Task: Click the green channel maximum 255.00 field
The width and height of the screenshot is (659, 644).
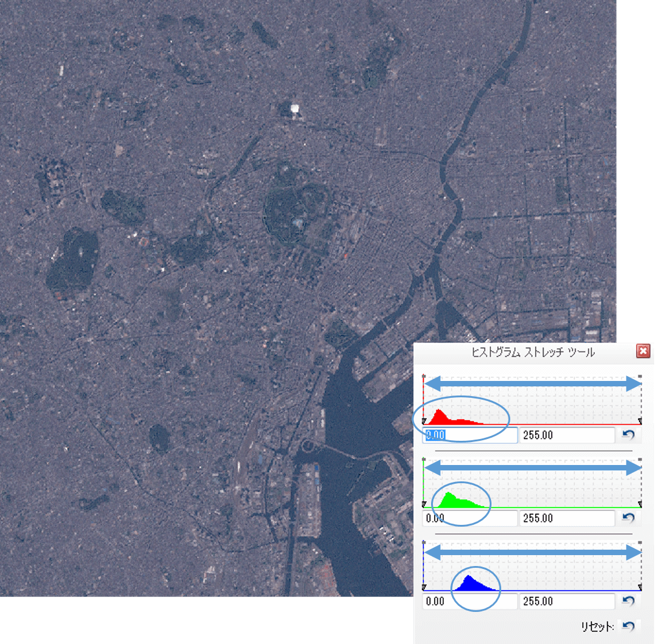Action: [x=566, y=518]
